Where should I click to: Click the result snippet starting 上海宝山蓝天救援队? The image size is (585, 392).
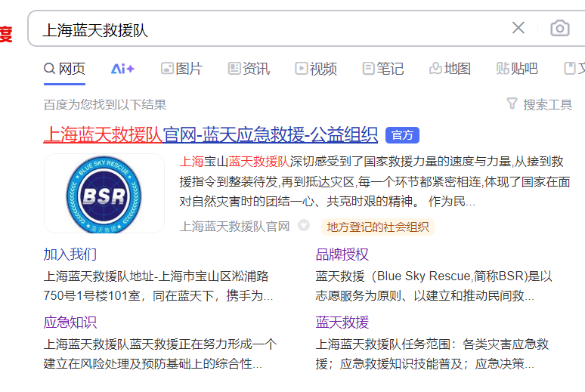(375, 181)
